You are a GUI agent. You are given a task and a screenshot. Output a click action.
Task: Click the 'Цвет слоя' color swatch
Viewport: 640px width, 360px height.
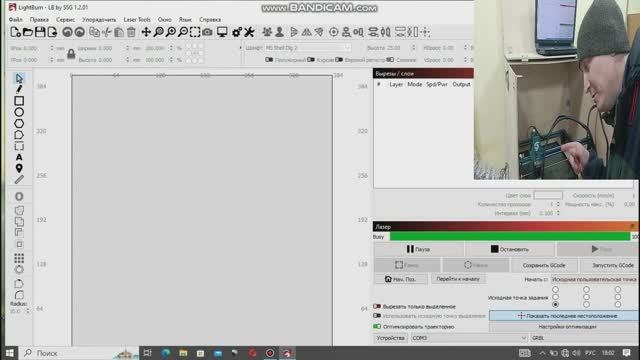click(x=548, y=196)
